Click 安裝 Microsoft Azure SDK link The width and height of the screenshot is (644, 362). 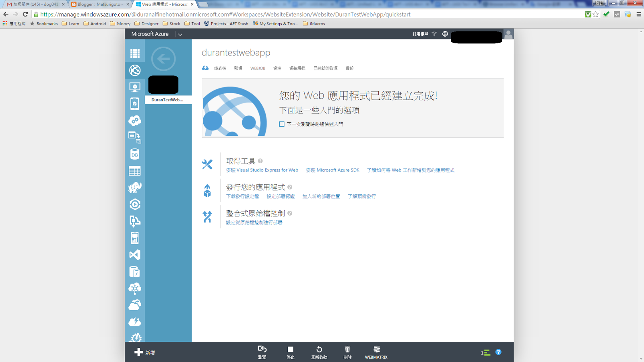coord(332,170)
